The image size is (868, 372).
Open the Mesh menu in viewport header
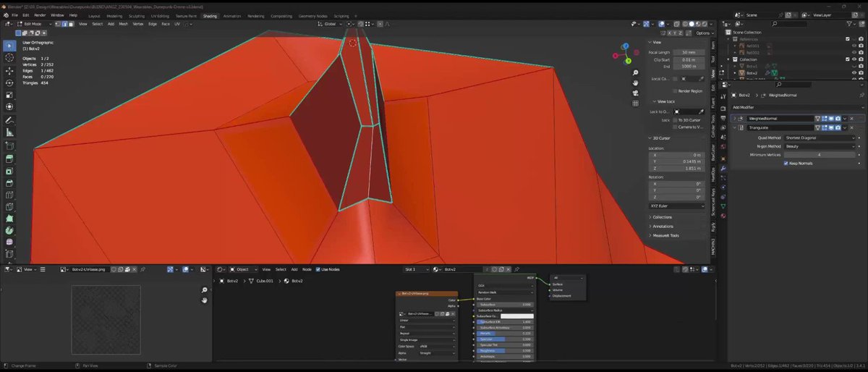(x=123, y=24)
